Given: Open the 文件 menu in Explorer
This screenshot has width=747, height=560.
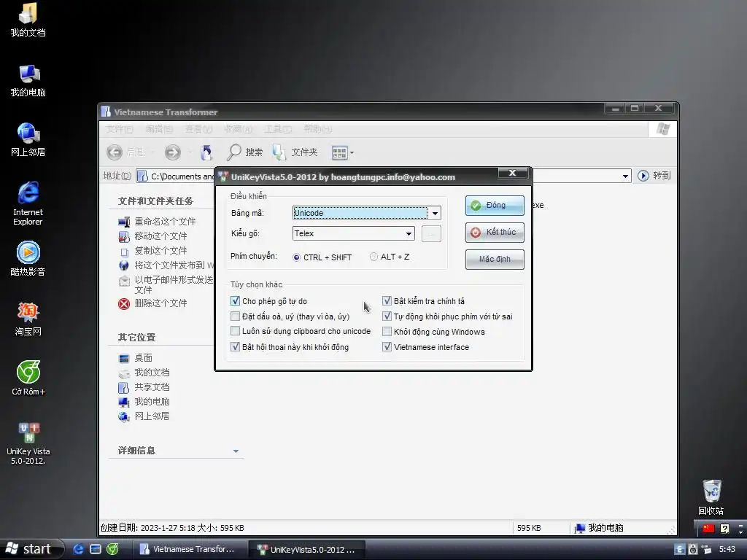Looking at the screenshot, I should [119, 129].
